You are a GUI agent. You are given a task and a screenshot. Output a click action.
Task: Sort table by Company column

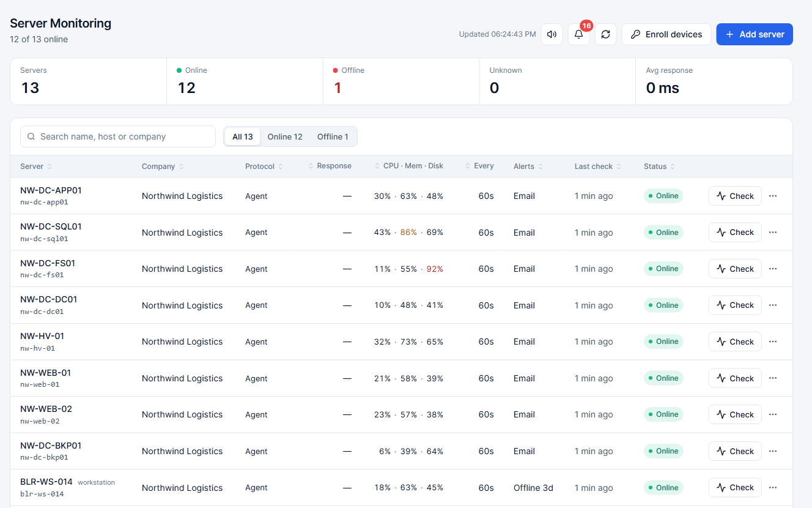click(163, 166)
